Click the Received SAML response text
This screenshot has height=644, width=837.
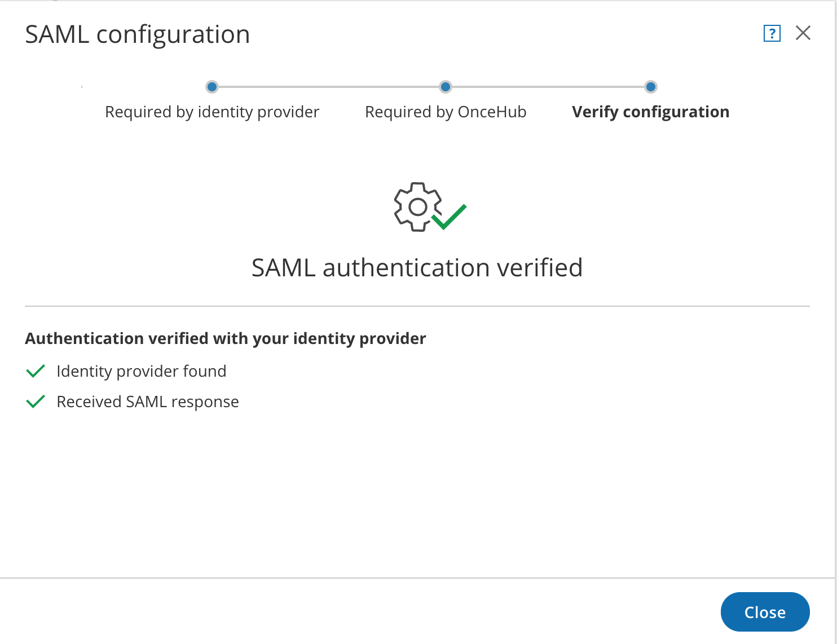(148, 402)
